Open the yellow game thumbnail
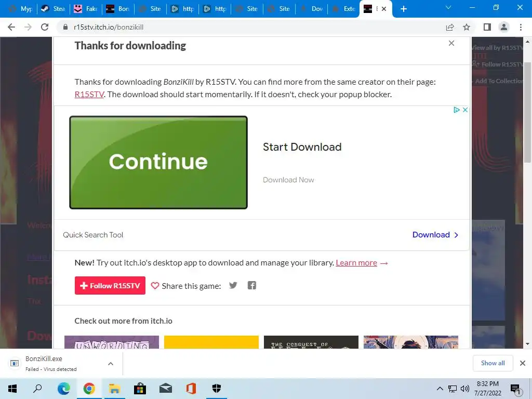The width and height of the screenshot is (532, 399). click(x=211, y=342)
